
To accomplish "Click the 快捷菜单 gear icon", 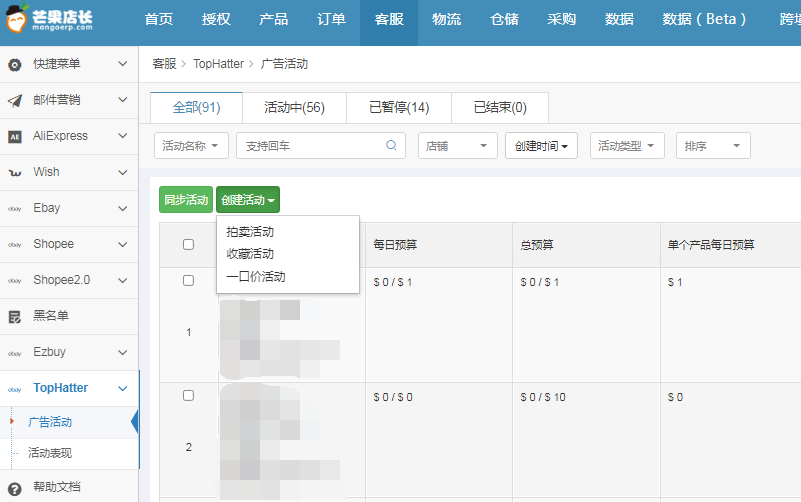I will pos(15,65).
